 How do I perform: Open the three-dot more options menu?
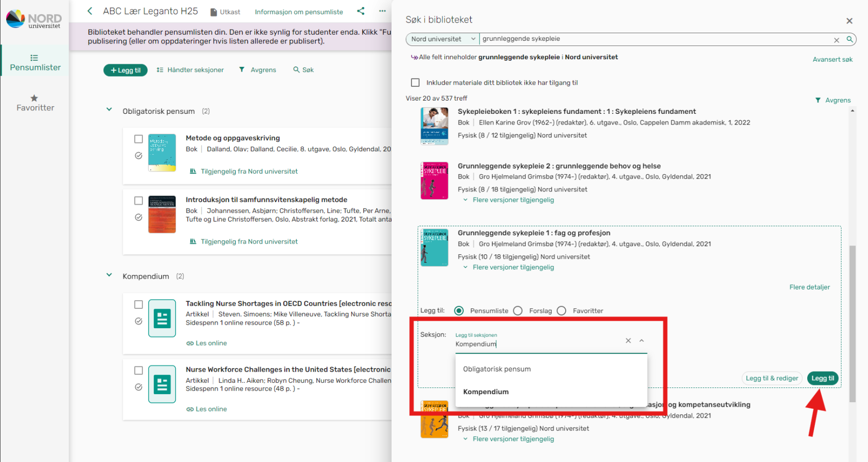382,11
